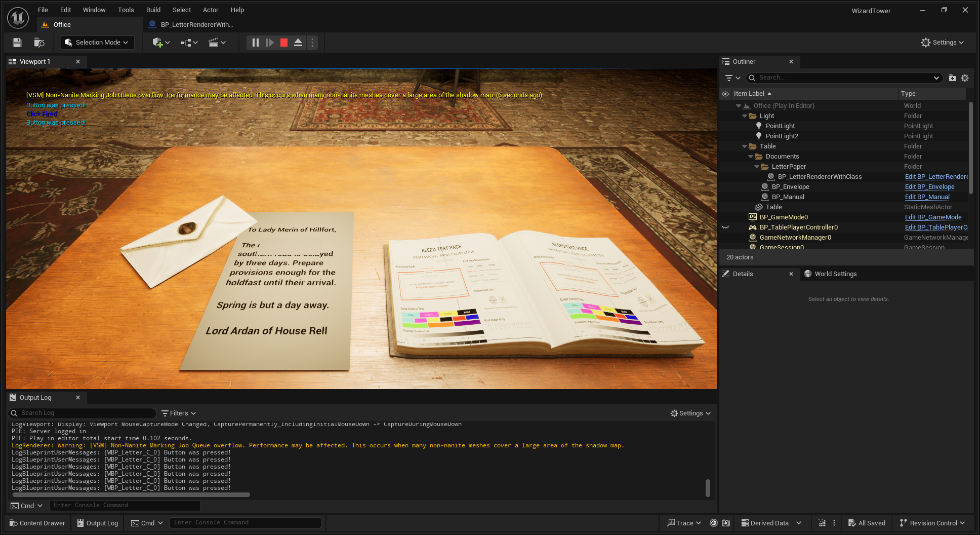Open the Edit menu

tap(66, 10)
